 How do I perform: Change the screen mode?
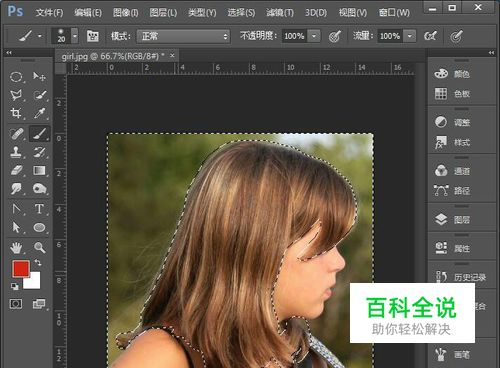[39, 304]
